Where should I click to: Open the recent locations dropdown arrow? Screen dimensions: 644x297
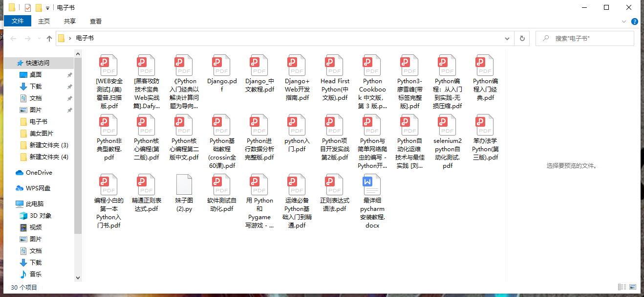point(39,38)
